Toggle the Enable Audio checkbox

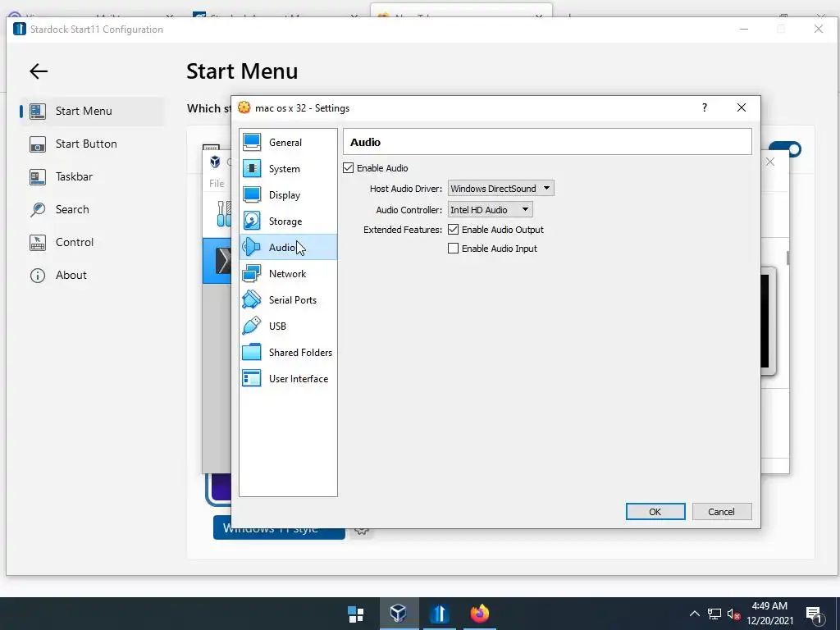pos(348,168)
